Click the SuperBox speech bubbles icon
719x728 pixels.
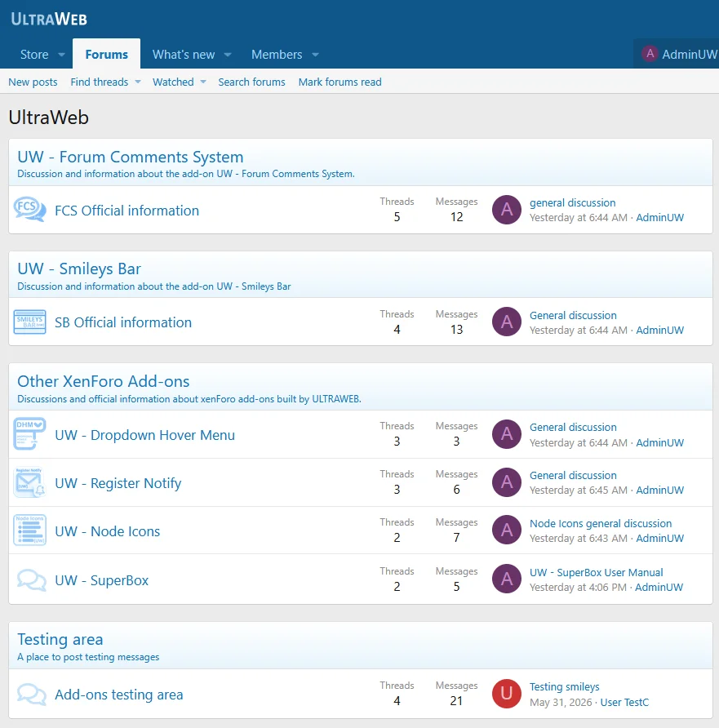32,580
